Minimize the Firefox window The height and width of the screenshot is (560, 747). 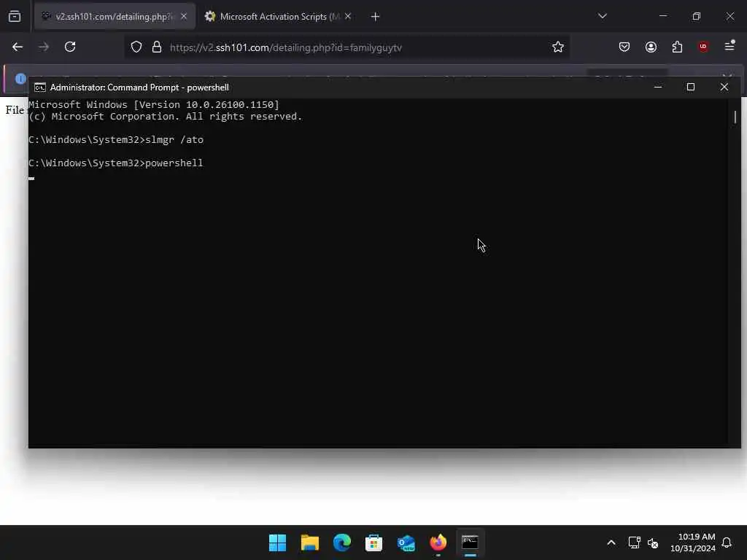click(x=662, y=16)
